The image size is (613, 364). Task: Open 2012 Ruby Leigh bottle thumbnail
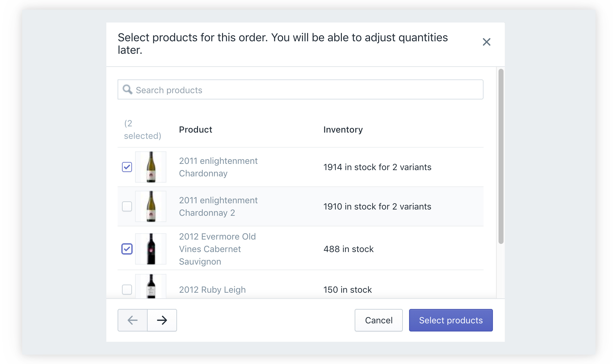pos(151,286)
